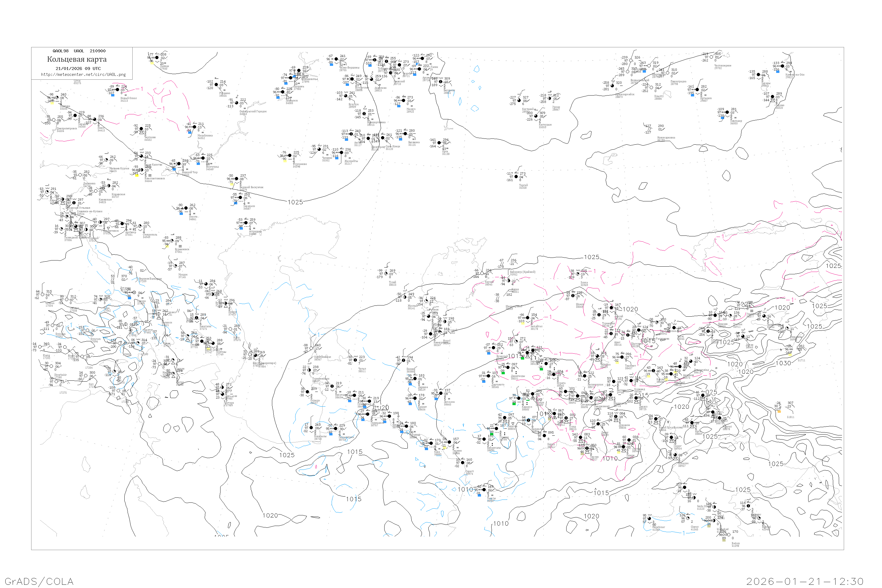The image size is (882, 588).
Task: Click the GrADS/COLA credit text
Action: 39,581
